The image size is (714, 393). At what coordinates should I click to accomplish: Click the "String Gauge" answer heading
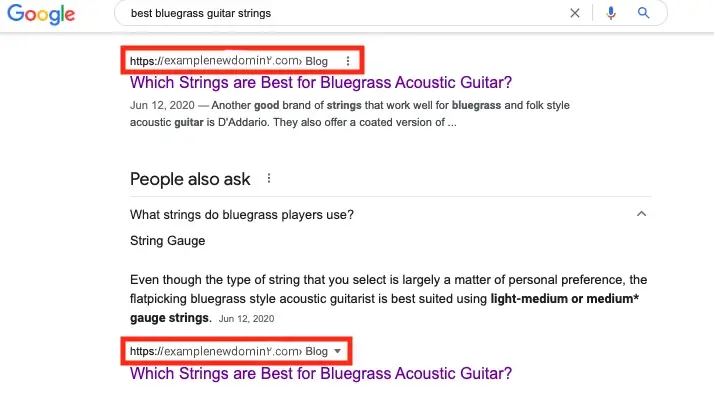pyautogui.click(x=168, y=240)
